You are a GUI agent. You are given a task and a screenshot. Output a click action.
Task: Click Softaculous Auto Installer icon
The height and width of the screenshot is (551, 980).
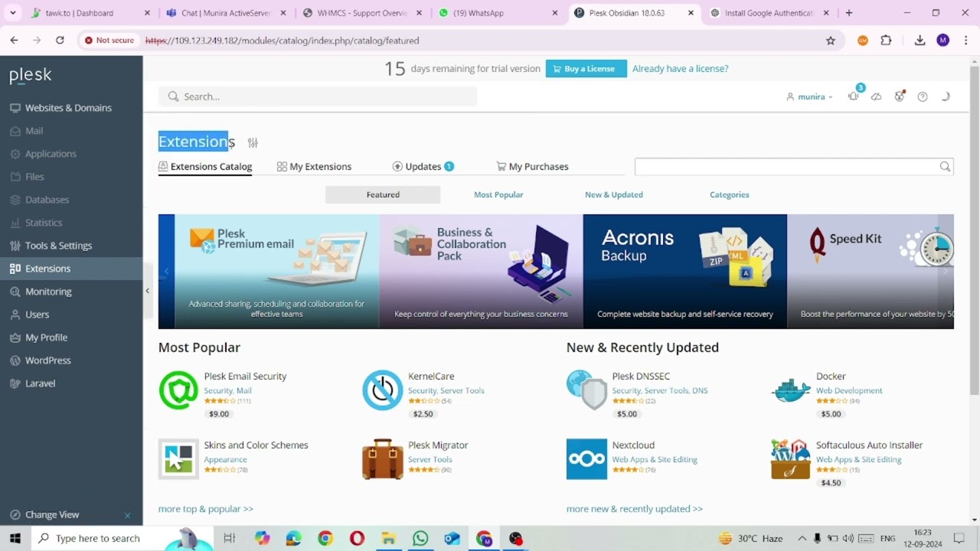pyautogui.click(x=791, y=459)
